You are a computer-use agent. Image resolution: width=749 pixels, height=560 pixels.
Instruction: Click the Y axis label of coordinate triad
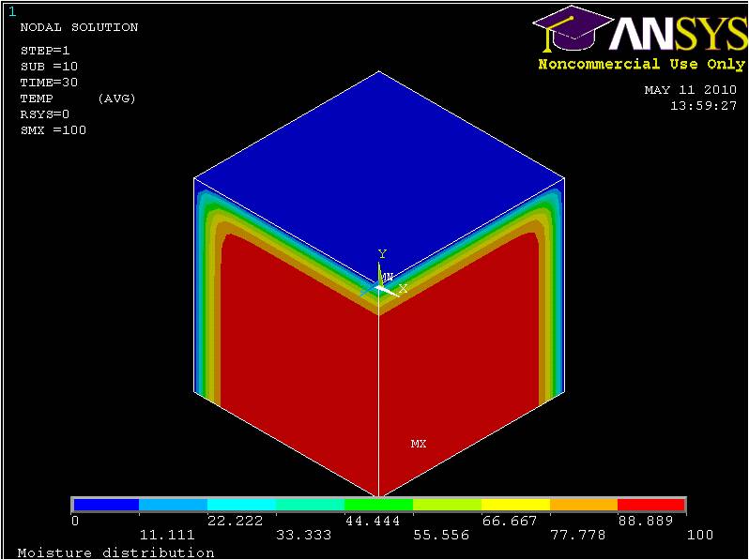click(382, 254)
